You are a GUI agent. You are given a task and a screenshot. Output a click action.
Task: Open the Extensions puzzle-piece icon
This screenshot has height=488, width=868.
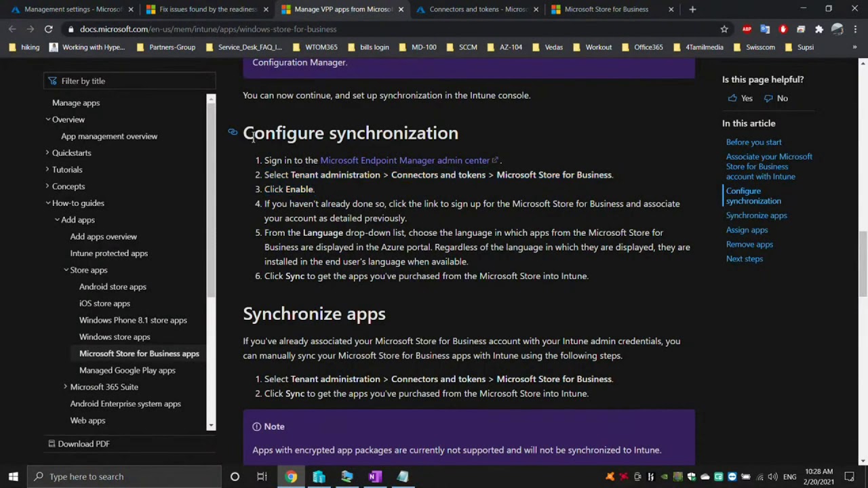tap(819, 29)
